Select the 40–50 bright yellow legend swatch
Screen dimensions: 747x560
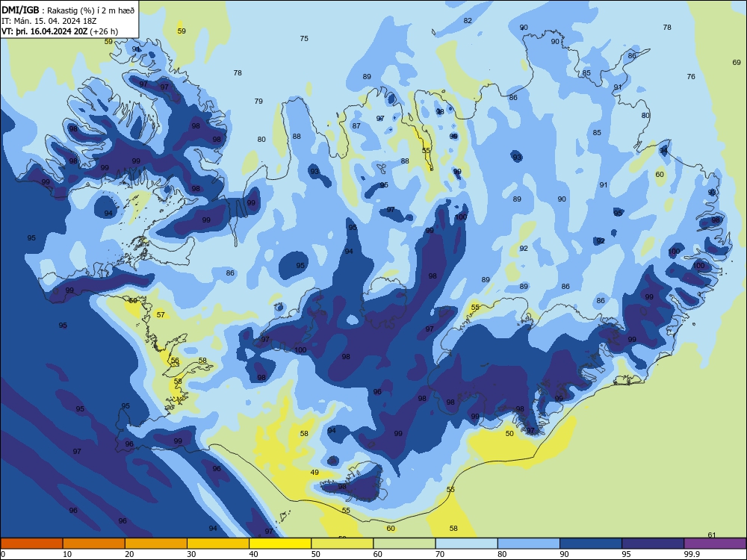(280, 544)
